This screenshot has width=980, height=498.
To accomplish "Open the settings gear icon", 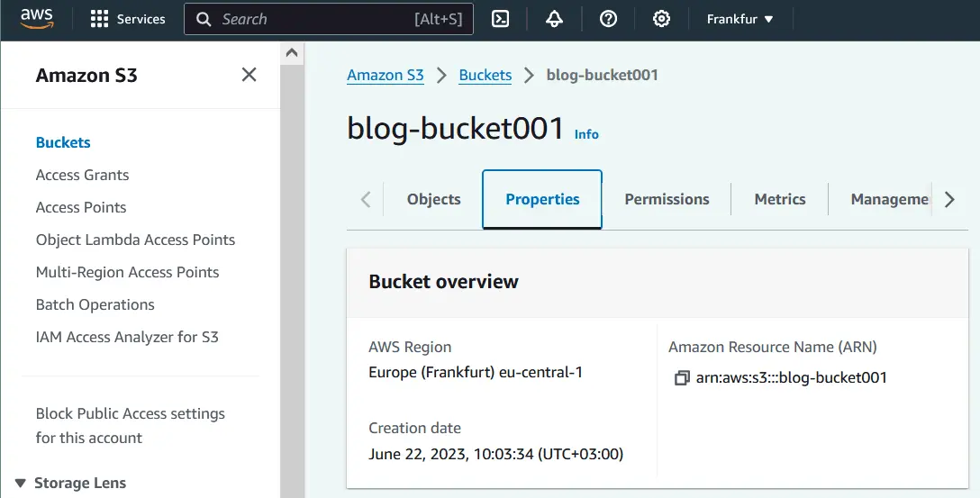I will coord(661,19).
